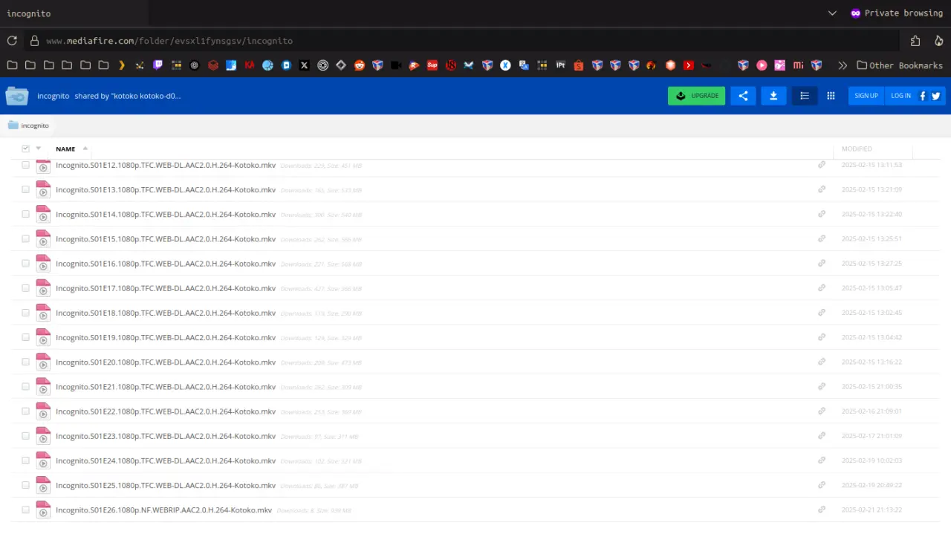Expand the bookmarks overflow double chevron
The width and height of the screenshot is (951, 560).
(843, 65)
